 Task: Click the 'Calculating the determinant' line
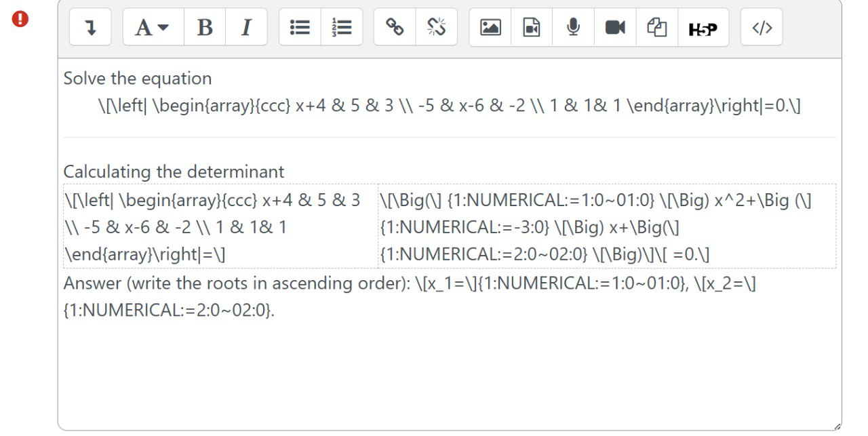[x=174, y=172]
